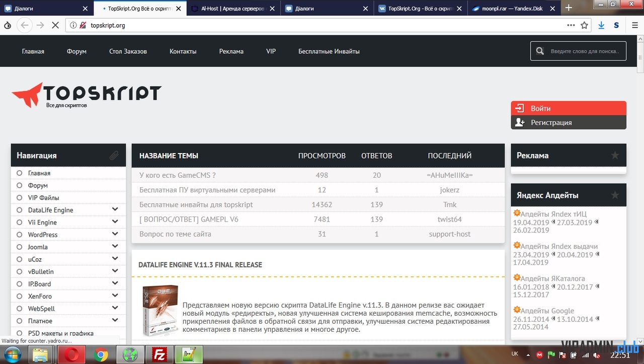Expand WebSpell navigation submenu
This screenshot has width=644, height=364.
point(115,308)
